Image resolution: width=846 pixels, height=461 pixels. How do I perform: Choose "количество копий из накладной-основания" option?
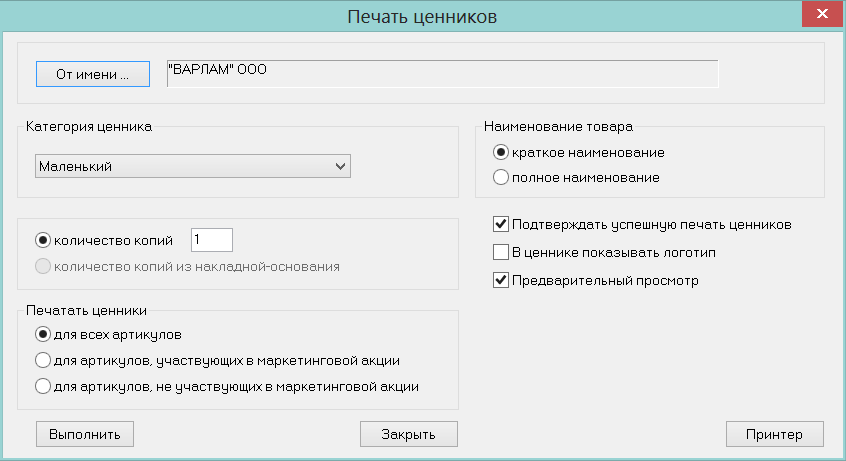pos(43,266)
